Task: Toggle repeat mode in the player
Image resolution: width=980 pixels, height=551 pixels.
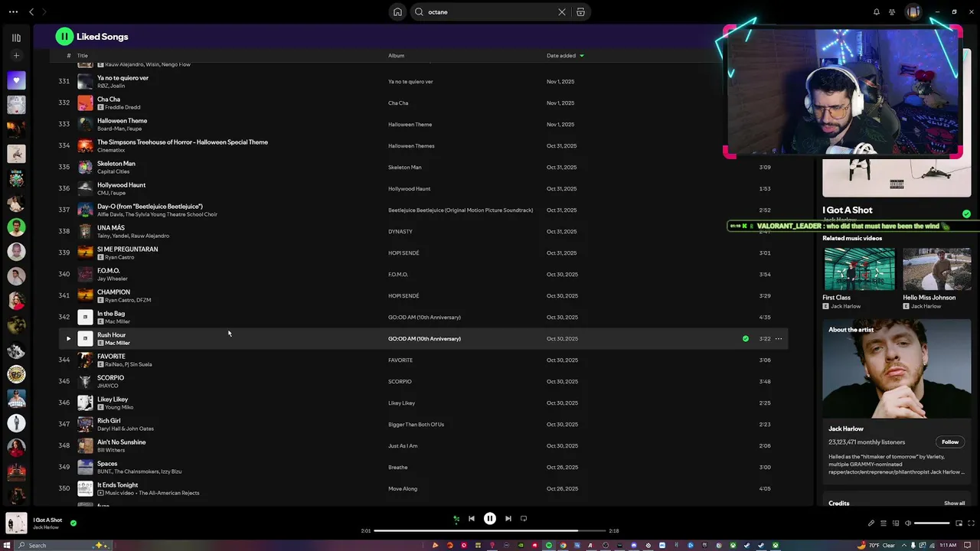Action: pyautogui.click(x=524, y=519)
